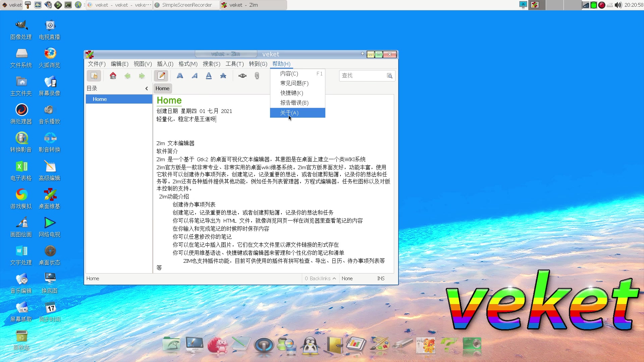Select Home page in the index tree
Image resolution: width=644 pixels, height=362 pixels.
[x=119, y=99]
